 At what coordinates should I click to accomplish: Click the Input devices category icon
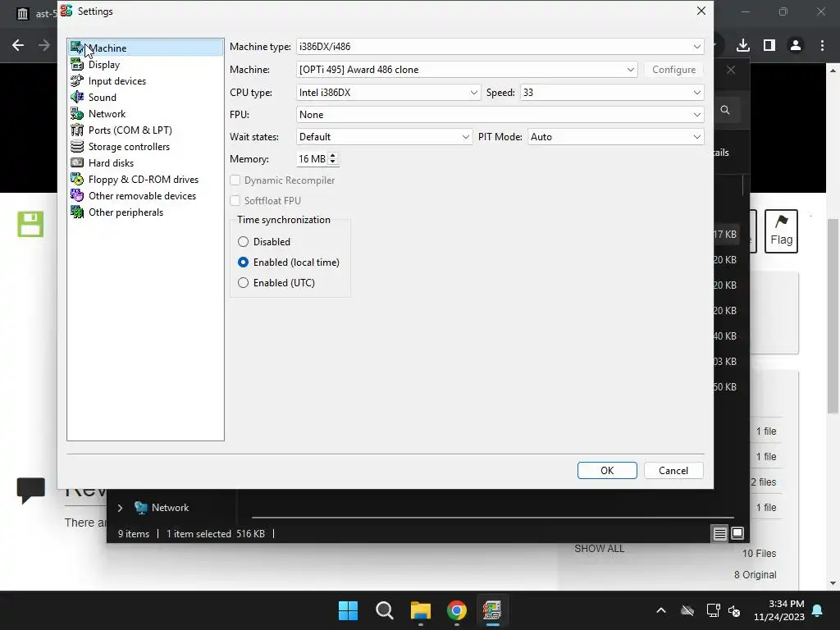point(77,81)
